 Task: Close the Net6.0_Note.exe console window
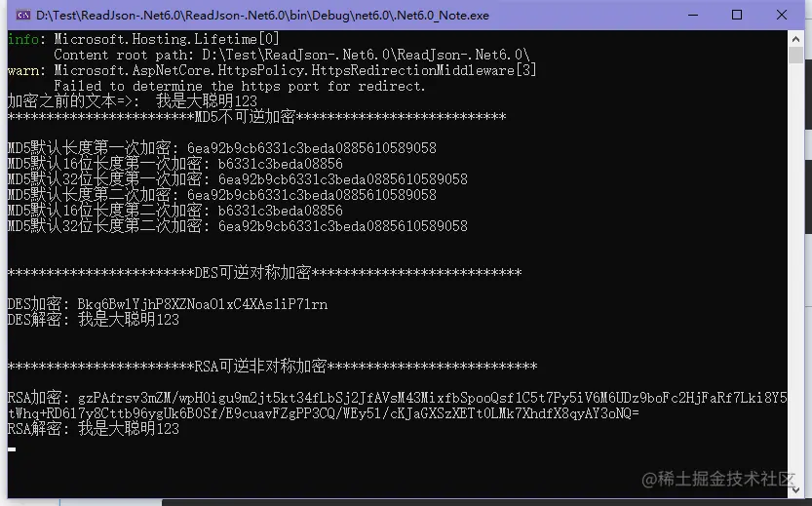tap(782, 15)
